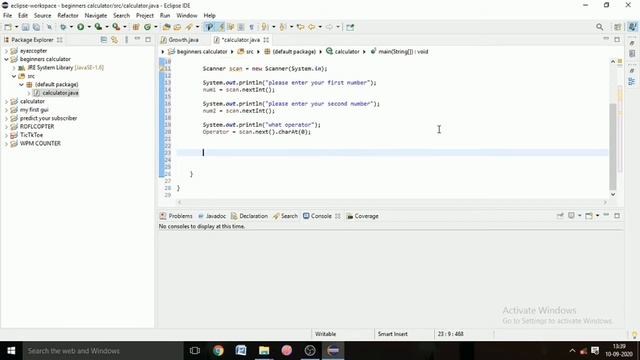640x360 pixels.
Task: Open the Refactor menu
Action: point(68,16)
